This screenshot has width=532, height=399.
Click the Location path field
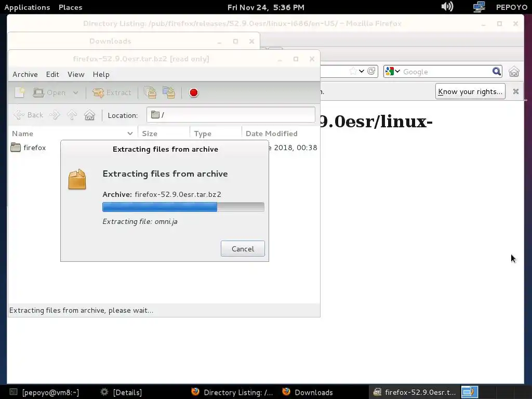231,115
